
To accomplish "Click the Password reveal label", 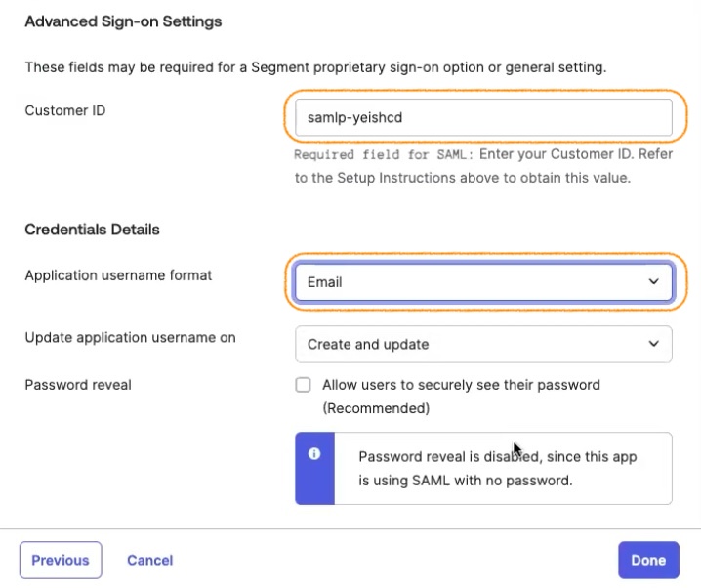I will coord(78,385).
